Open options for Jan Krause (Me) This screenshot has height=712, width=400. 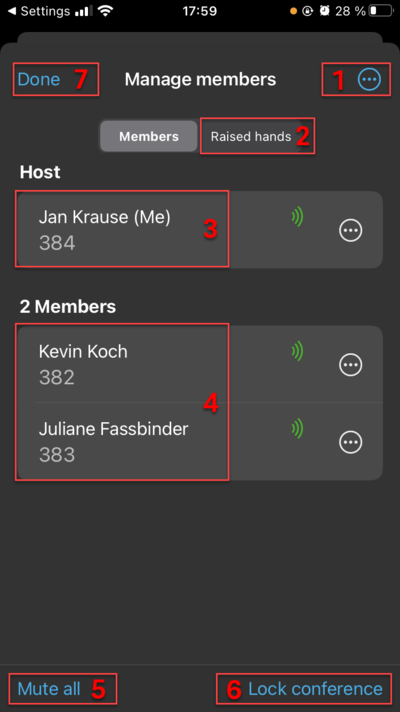tap(351, 231)
